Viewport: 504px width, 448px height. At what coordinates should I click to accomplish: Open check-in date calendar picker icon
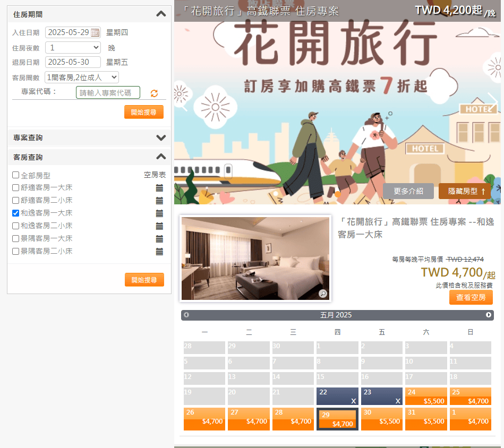[95, 32]
